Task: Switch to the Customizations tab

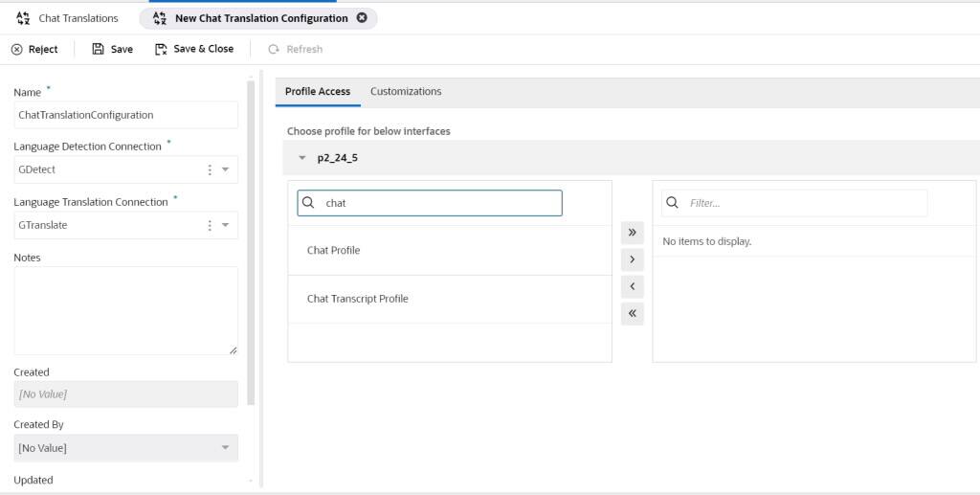Action: pos(406,92)
